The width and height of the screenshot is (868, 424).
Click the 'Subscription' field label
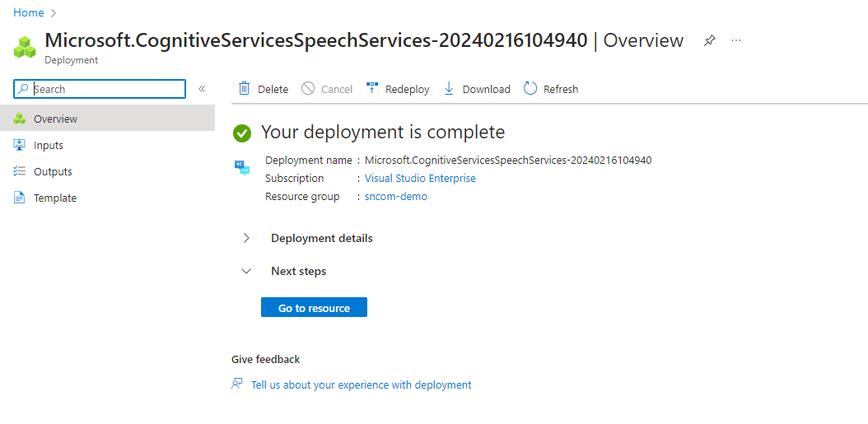pyautogui.click(x=295, y=178)
